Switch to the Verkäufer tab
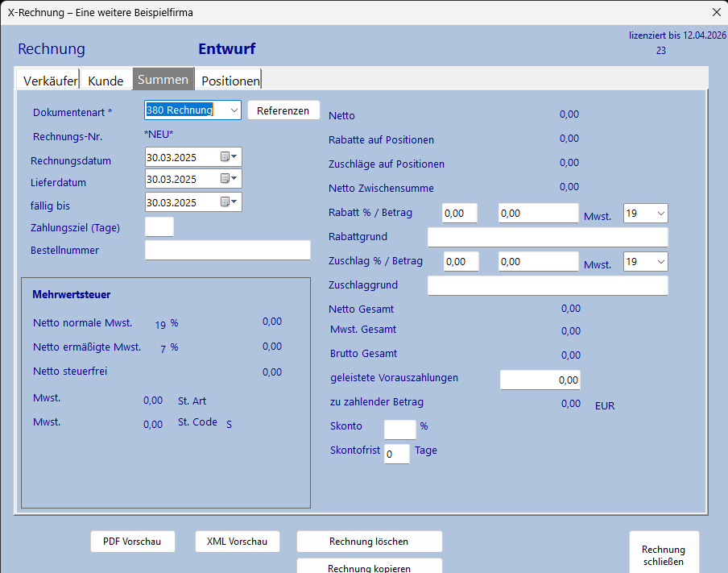This screenshot has width=728, height=573. tap(50, 81)
